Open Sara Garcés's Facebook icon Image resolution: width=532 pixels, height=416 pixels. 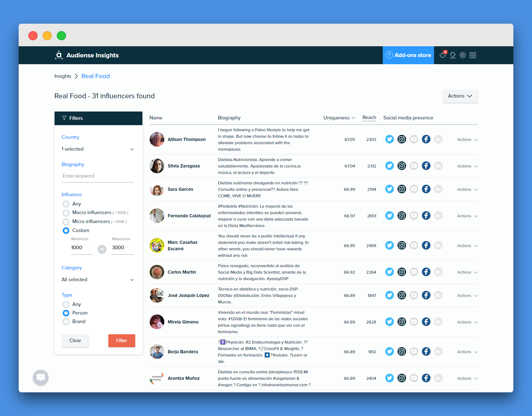click(426, 189)
